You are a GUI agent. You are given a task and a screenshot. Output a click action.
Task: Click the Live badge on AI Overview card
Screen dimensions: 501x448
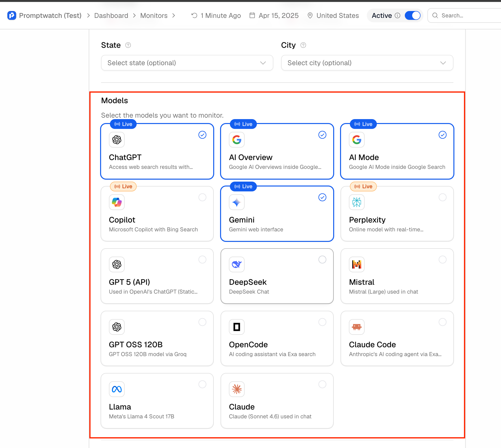243,124
